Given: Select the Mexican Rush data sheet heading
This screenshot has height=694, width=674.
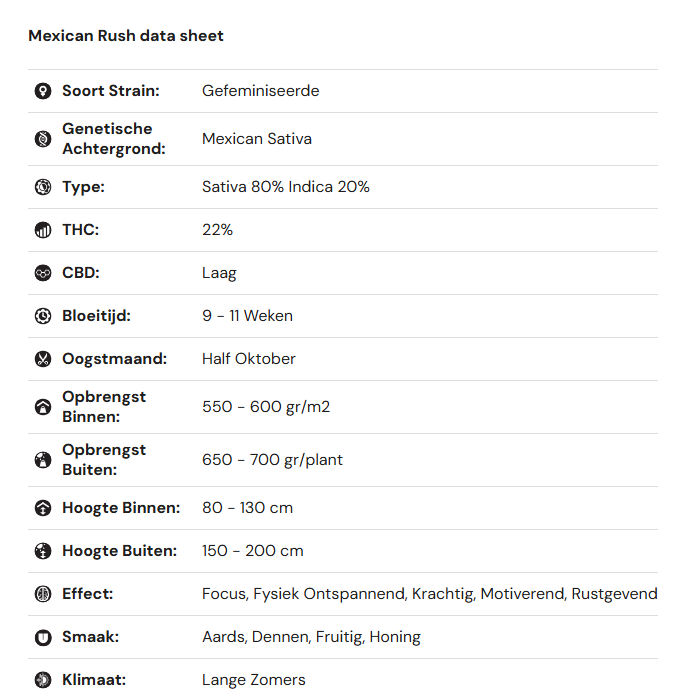Looking at the screenshot, I should click(x=126, y=36).
